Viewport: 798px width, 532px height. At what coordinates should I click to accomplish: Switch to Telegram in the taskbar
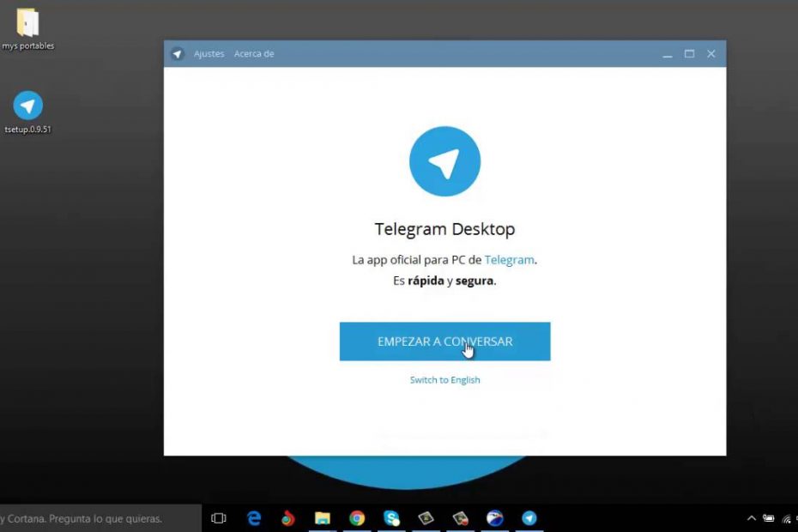point(529,518)
